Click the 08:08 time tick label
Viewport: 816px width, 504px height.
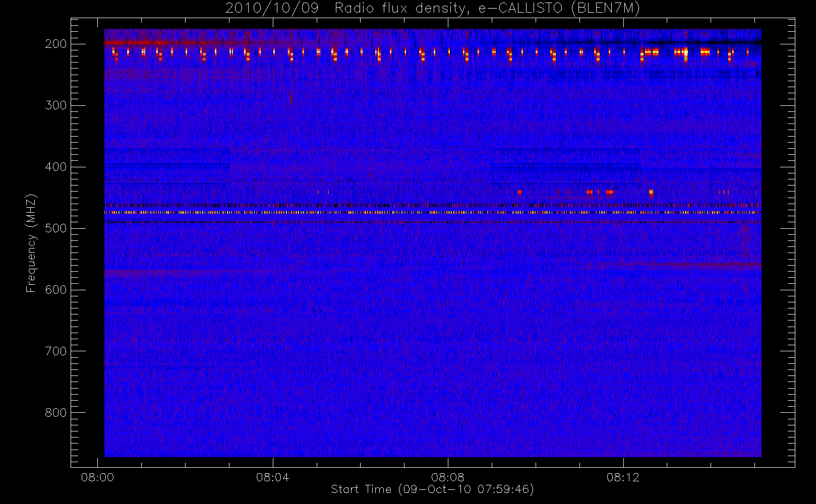pos(448,477)
